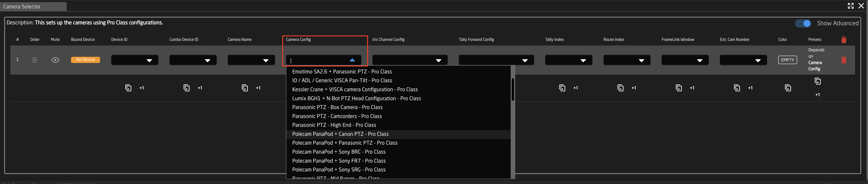Screen dimensions: 868x184
Task: Click the copy icon under Device ID column
Action: (128, 88)
